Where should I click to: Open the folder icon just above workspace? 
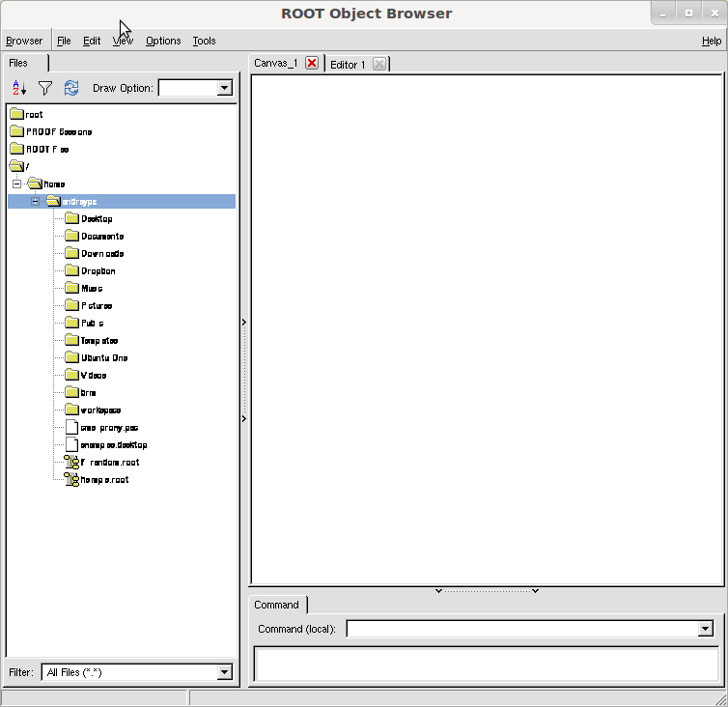pyautogui.click(x=72, y=392)
